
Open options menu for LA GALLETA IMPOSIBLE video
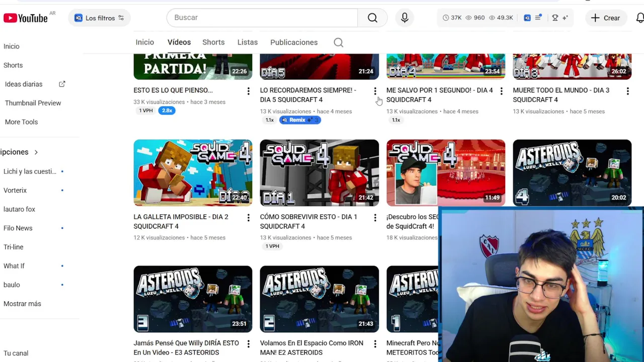coord(248,217)
